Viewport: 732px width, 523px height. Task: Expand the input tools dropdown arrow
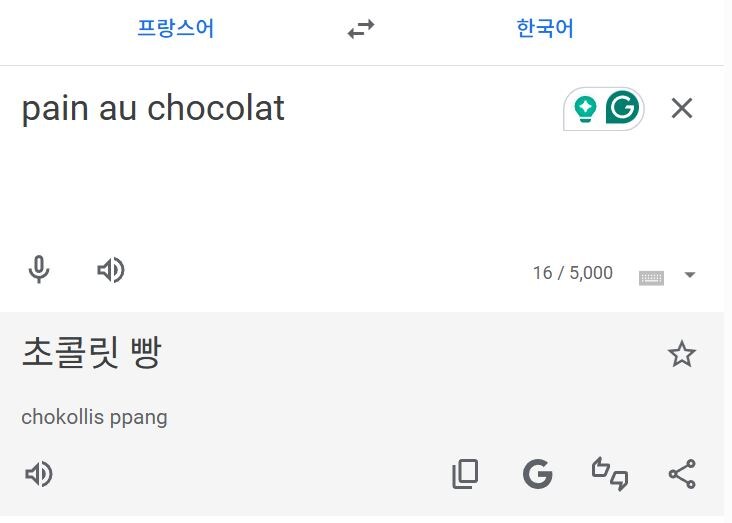point(690,275)
